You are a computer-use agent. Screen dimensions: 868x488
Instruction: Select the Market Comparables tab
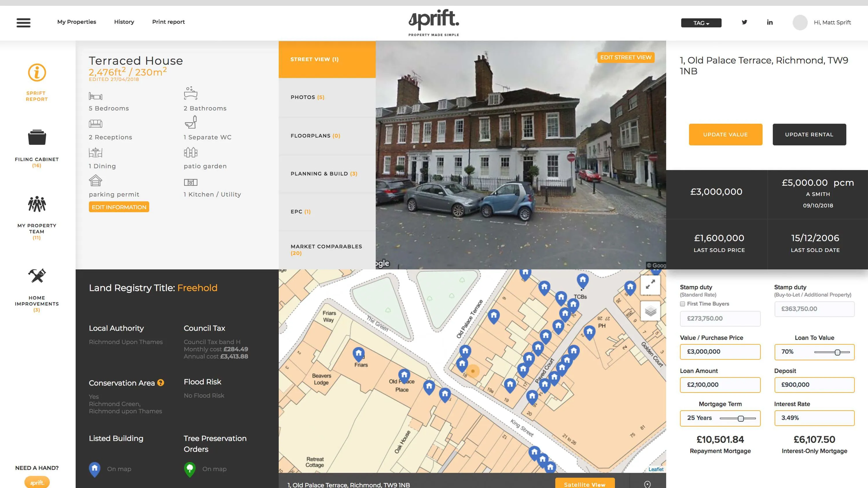[x=327, y=249]
